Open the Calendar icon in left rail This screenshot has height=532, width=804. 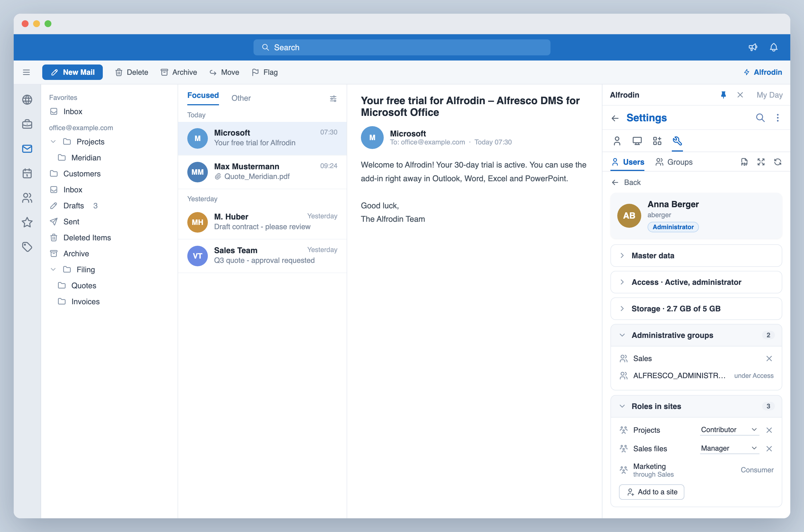coord(27,173)
